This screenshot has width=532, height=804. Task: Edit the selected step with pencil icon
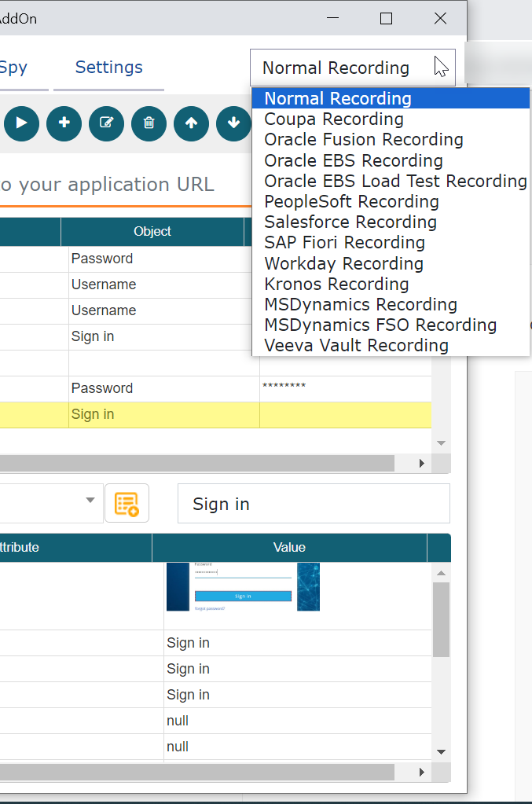pyautogui.click(x=107, y=123)
